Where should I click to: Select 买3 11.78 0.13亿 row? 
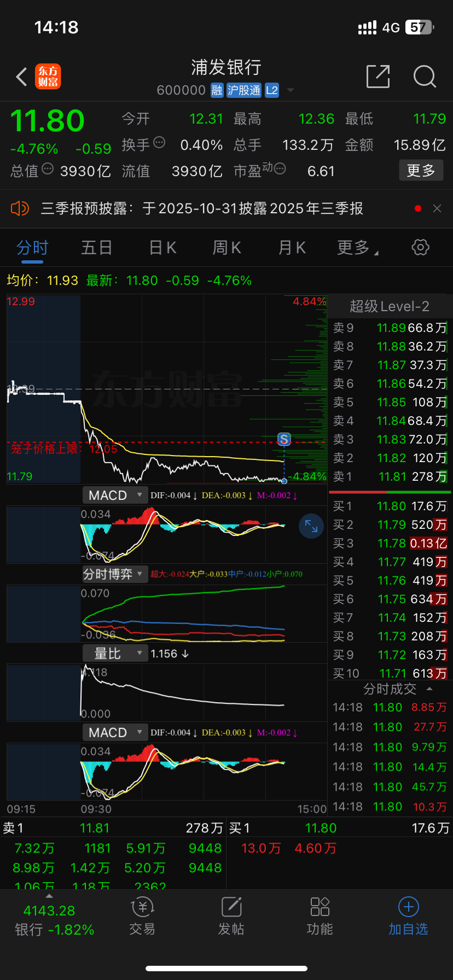point(390,543)
